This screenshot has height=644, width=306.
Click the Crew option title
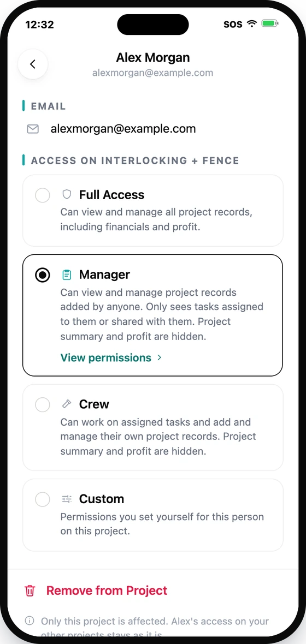tap(94, 404)
